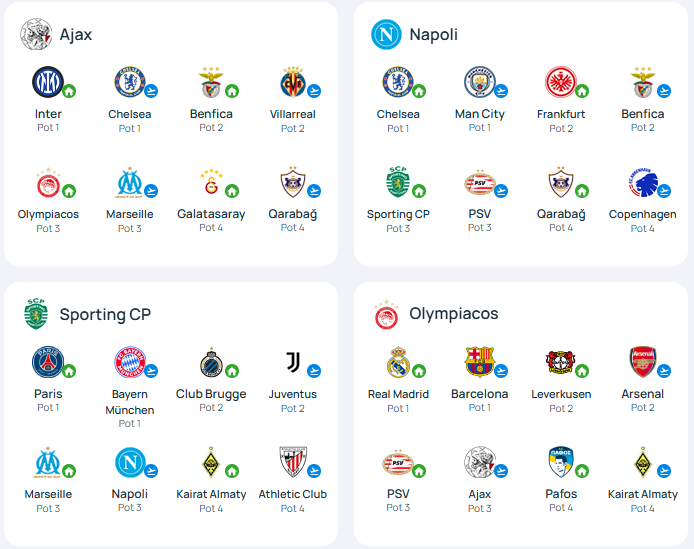The width and height of the screenshot is (694, 549).
Task: Open Bayern München crest in Sporting CP card
Action: (130, 362)
